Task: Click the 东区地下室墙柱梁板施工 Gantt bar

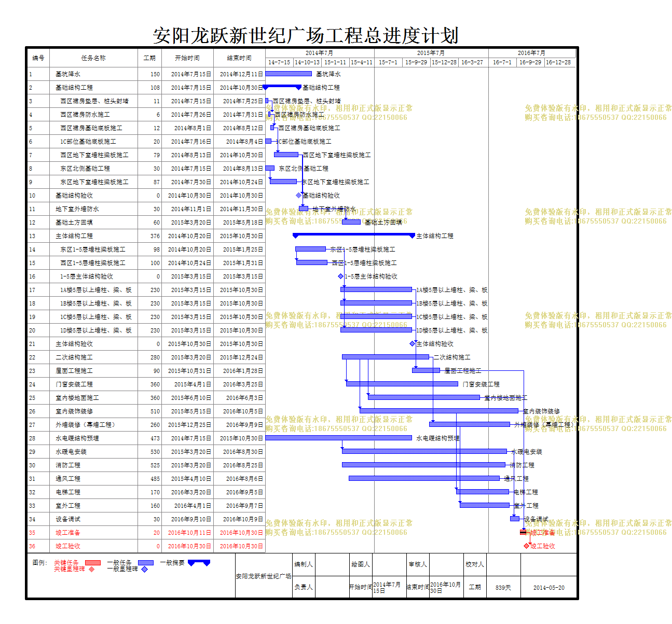Action: point(283,182)
